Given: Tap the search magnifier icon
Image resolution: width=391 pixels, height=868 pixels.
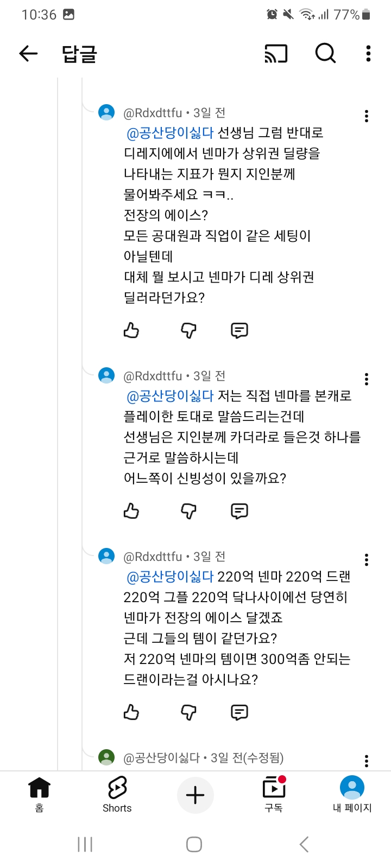Looking at the screenshot, I should (325, 53).
